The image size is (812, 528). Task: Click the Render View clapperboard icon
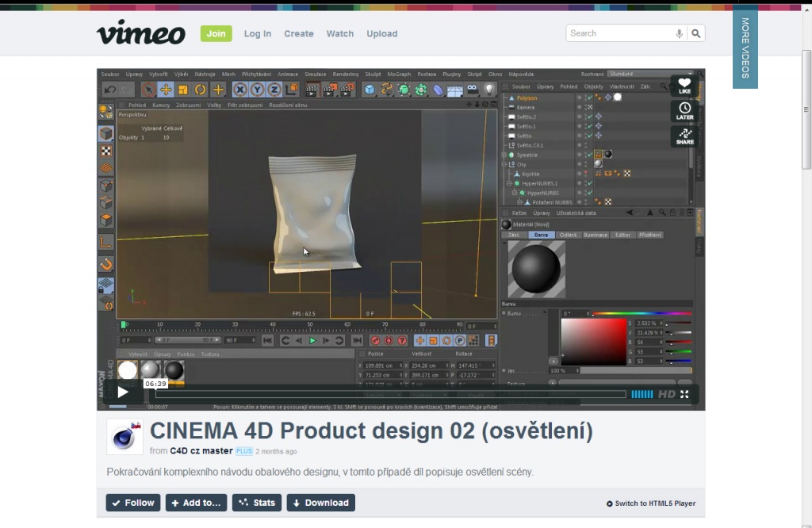312,90
